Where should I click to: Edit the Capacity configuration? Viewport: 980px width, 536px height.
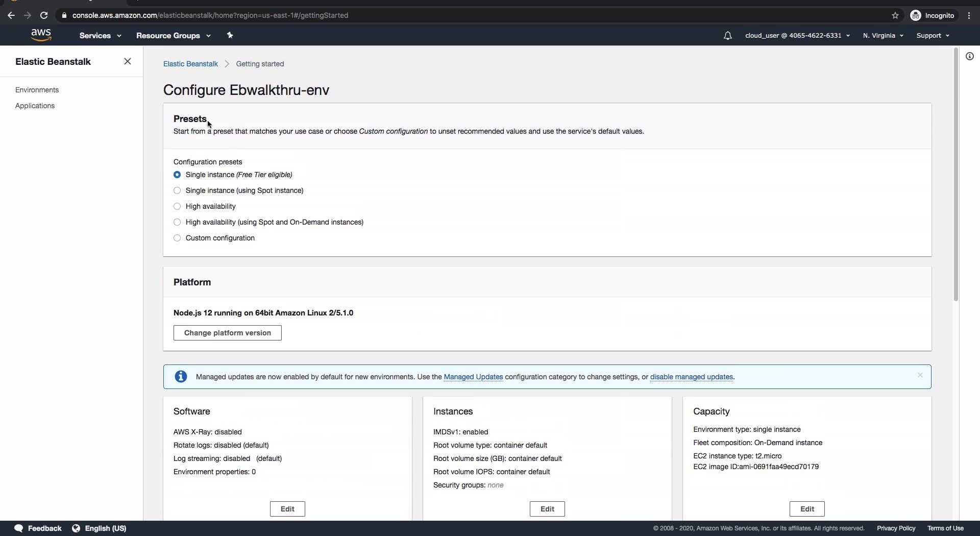tap(807, 509)
